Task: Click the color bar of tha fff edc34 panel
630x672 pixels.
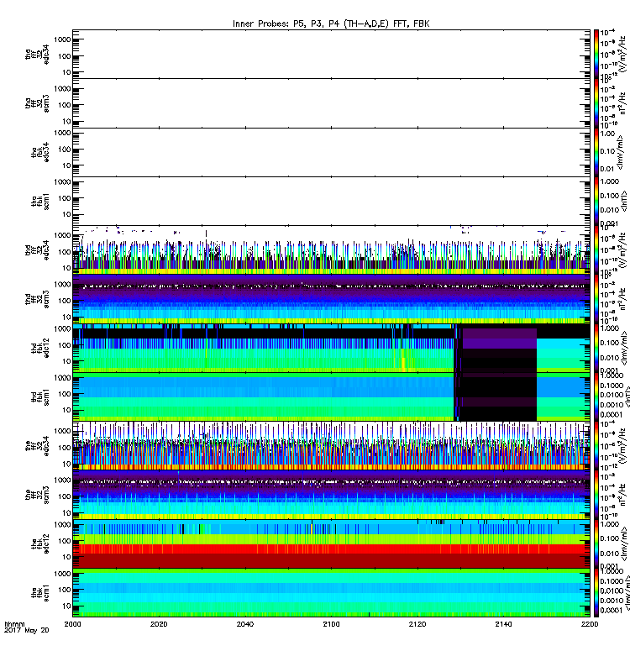Action: click(x=596, y=54)
